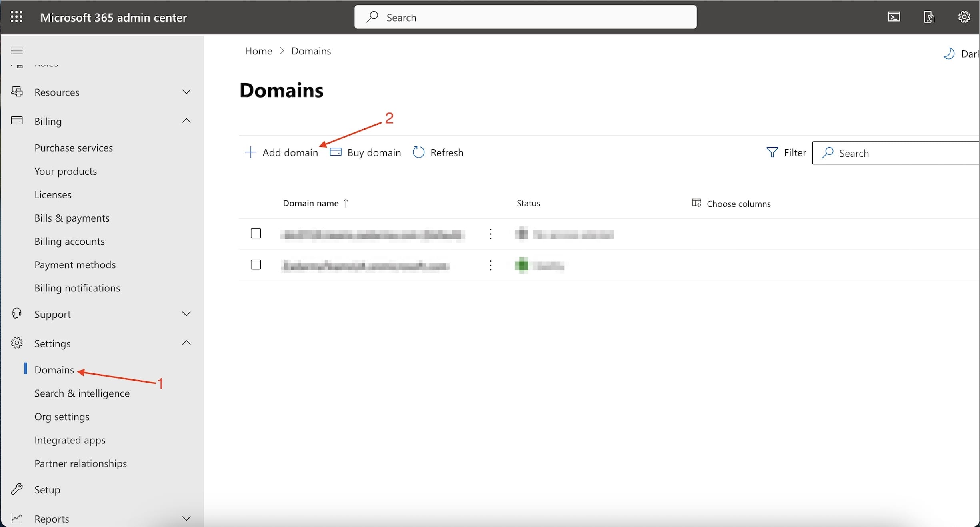Open the settings gear in the header

[x=964, y=17]
